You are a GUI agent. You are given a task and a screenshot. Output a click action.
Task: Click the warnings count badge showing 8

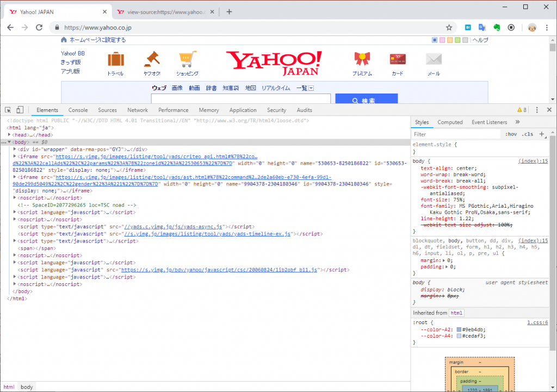(x=522, y=110)
